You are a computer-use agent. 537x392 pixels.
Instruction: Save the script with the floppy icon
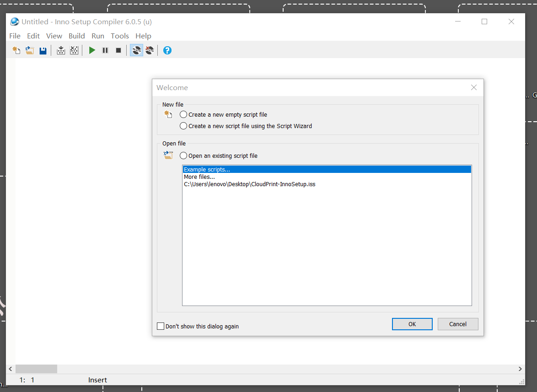pos(43,51)
